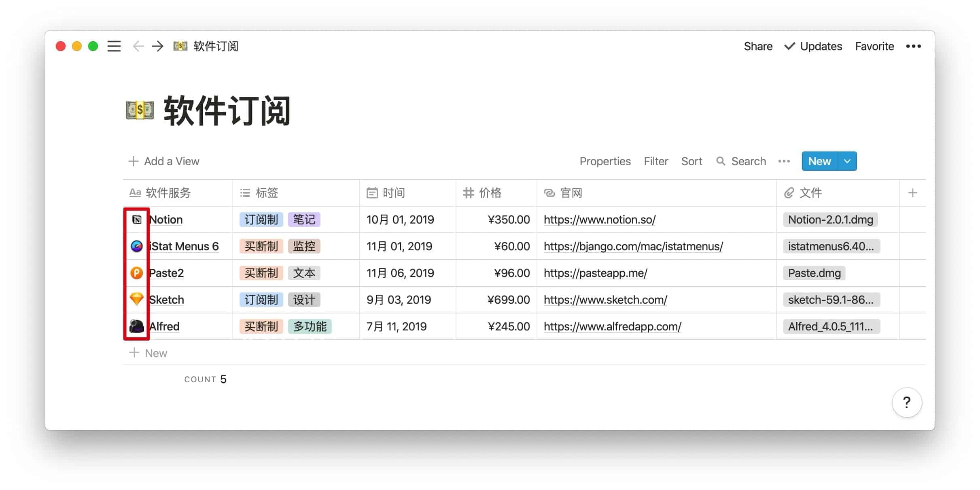Click the blue New button

pyautogui.click(x=820, y=161)
